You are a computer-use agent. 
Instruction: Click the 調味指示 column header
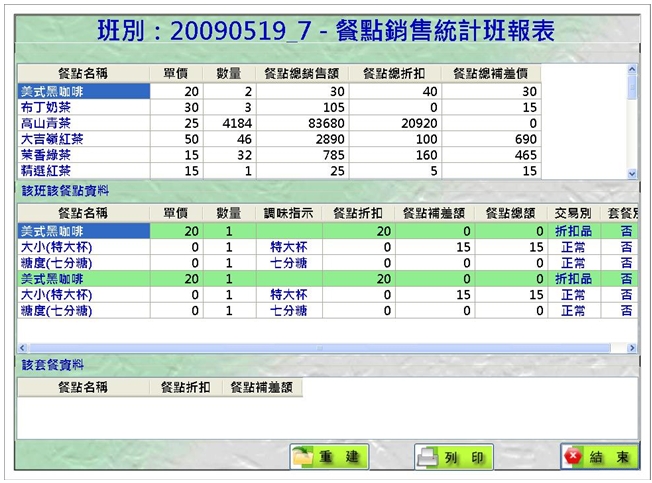pyautogui.click(x=289, y=213)
